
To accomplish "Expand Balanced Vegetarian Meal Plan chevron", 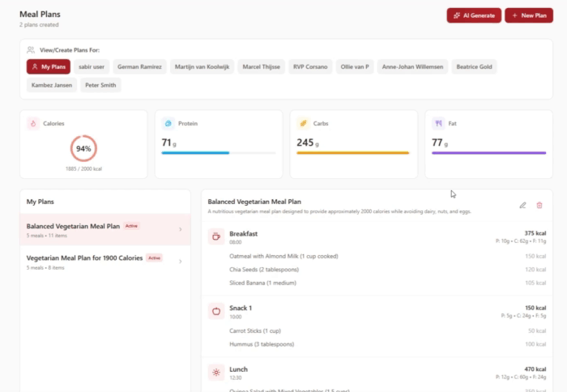I will click(x=180, y=229).
